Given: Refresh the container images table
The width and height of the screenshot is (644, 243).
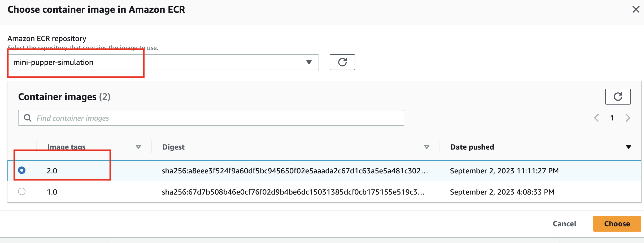Looking at the screenshot, I should click(x=618, y=97).
